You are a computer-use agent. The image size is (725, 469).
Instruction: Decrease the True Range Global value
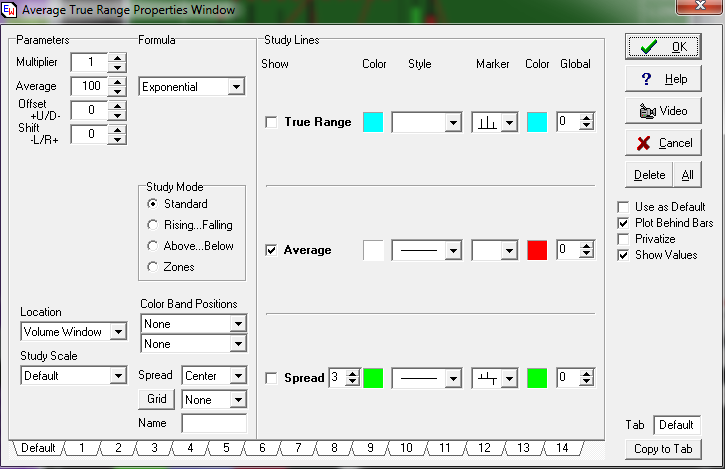coord(587,126)
